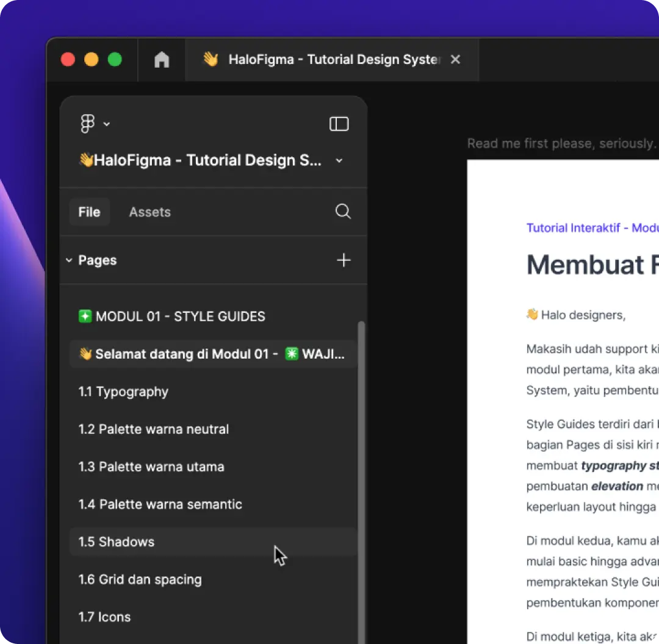Image resolution: width=659 pixels, height=644 pixels.
Task: Switch to the File tab
Action: [x=89, y=212]
